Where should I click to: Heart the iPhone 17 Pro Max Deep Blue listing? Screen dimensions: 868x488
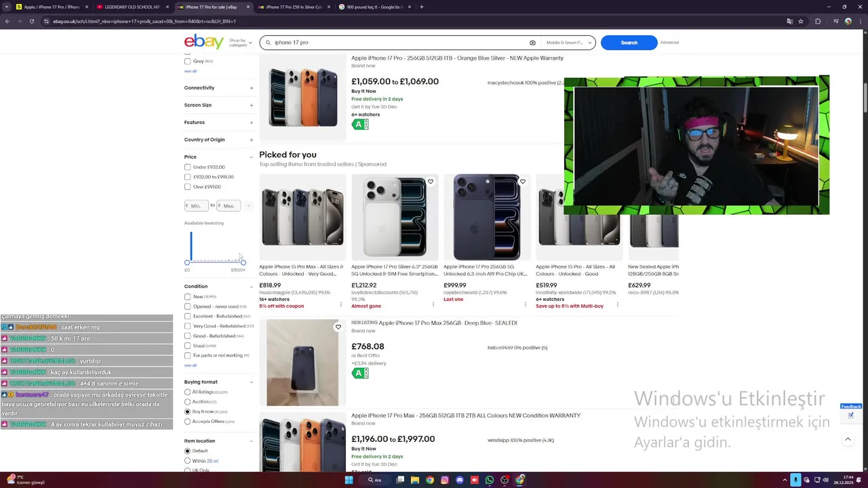coord(338,327)
